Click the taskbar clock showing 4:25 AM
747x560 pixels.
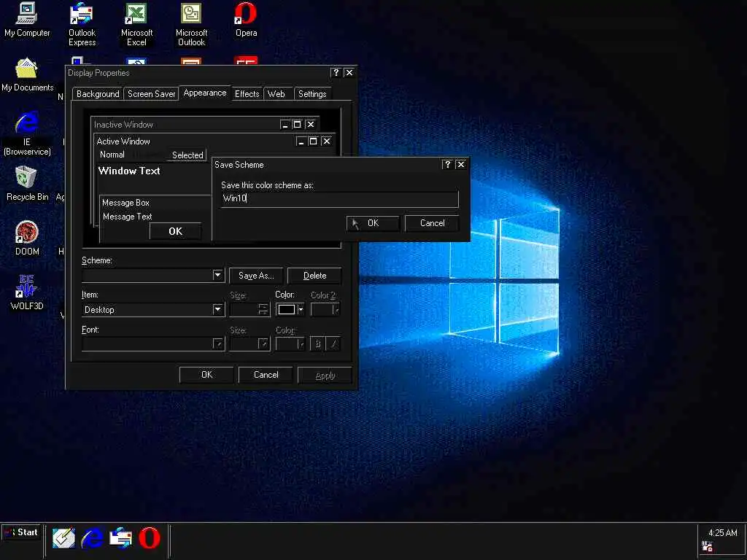point(722,533)
